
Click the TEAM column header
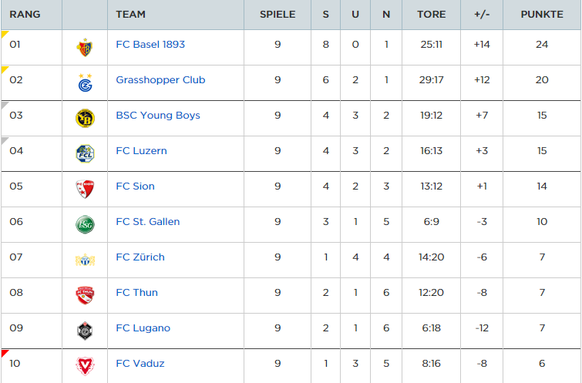[x=131, y=14]
